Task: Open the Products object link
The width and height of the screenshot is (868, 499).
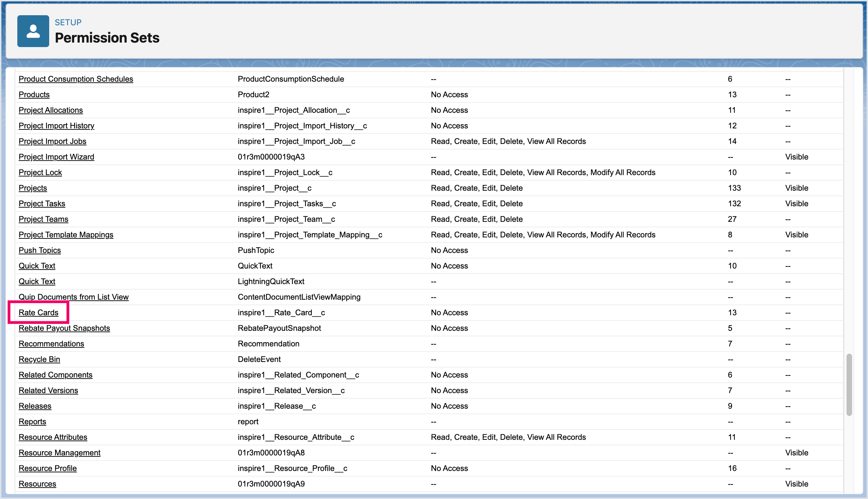Action: (34, 94)
